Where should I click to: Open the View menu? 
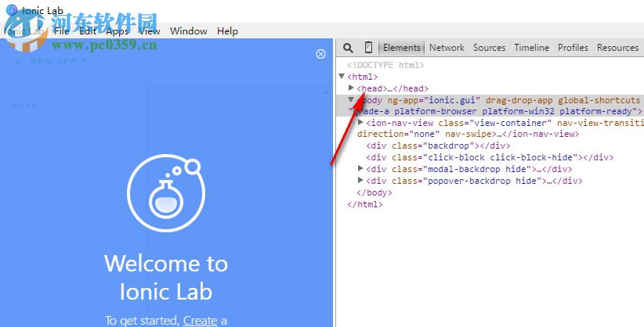pyautogui.click(x=149, y=31)
